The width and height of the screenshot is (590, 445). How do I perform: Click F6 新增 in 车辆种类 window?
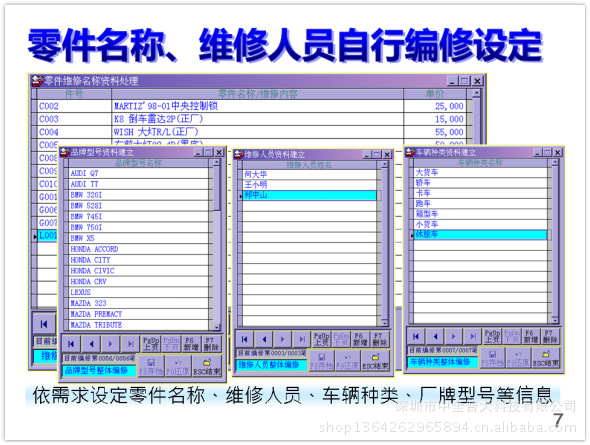[x=531, y=336]
